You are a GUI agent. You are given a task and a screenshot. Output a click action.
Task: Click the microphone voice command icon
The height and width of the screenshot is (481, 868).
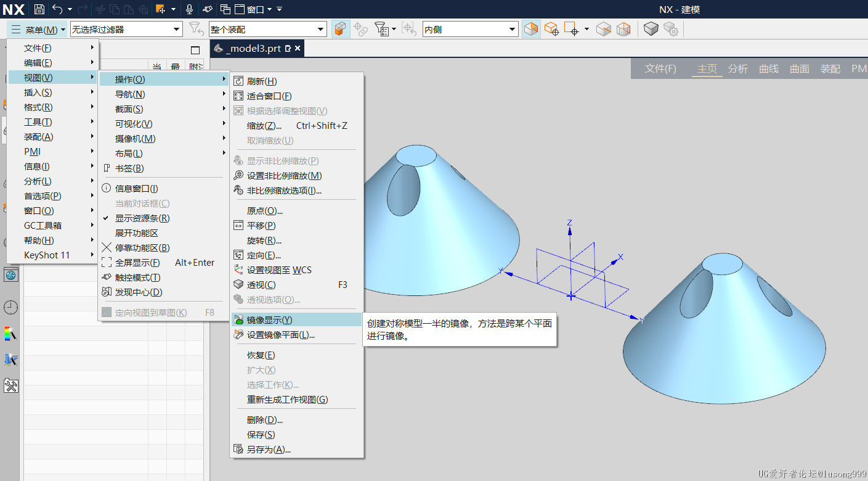click(x=190, y=9)
